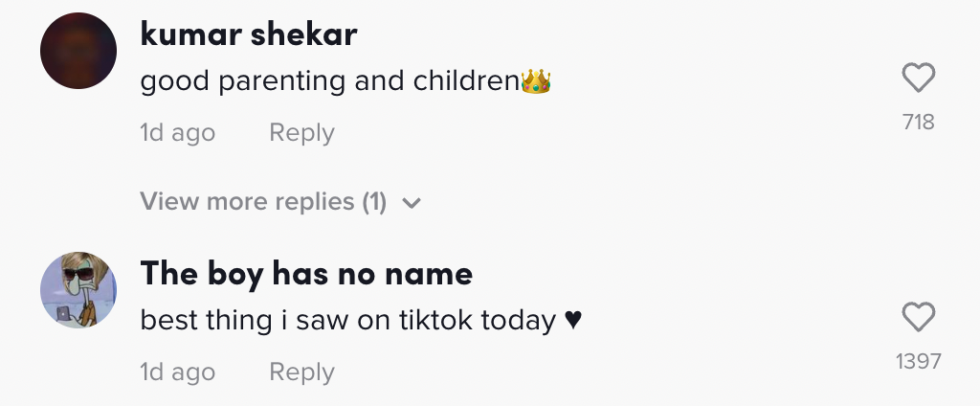
Task: Visit The boy has no name's profile name
Action: tap(306, 274)
